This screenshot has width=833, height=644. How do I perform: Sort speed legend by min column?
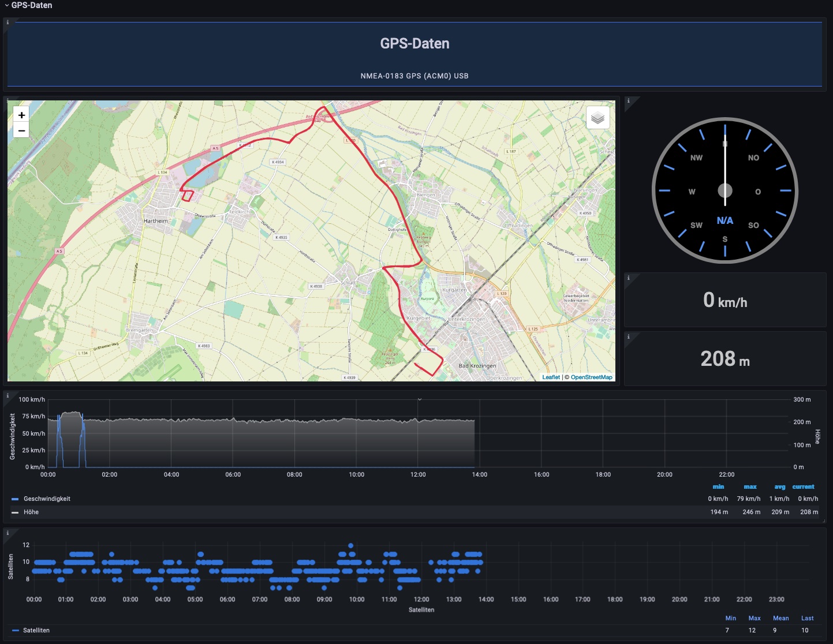pyautogui.click(x=718, y=486)
